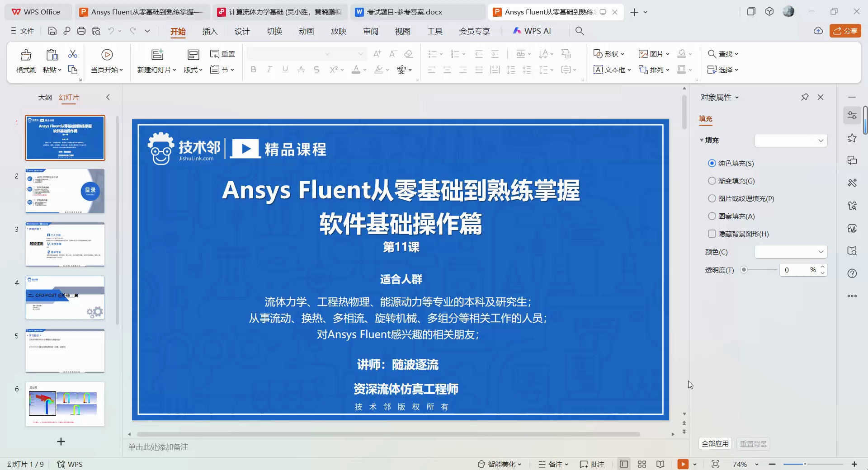
Task: Select slide 4 thumbnail in the panel
Action: pos(65,298)
